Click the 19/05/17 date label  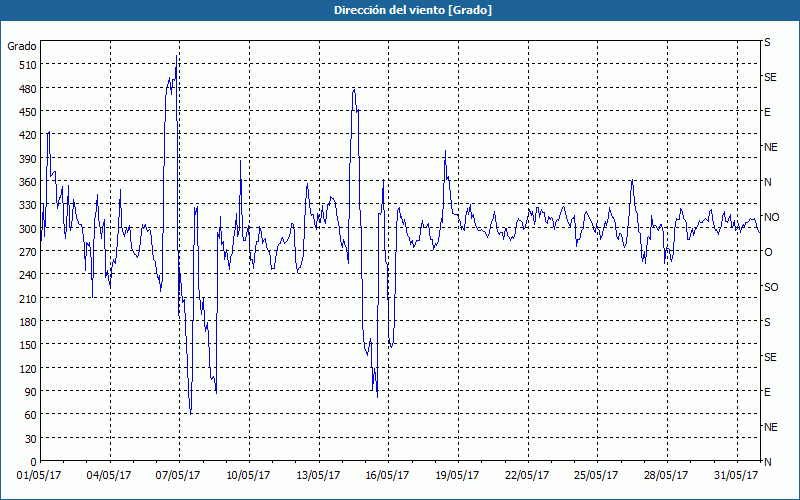457,476
